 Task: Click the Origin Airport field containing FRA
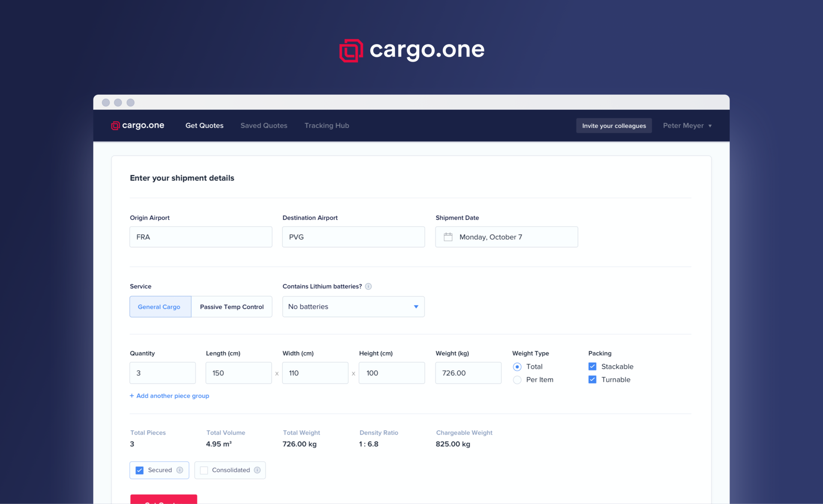[x=200, y=237]
